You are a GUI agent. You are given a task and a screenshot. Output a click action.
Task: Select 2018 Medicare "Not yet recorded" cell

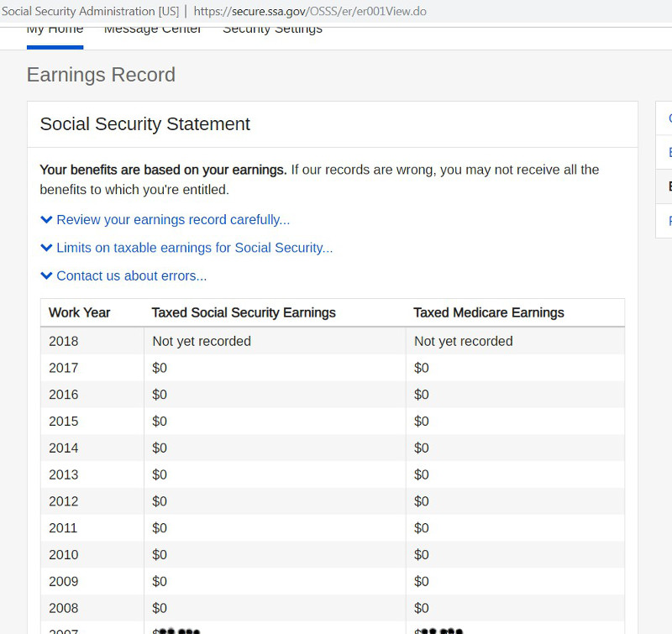(464, 341)
